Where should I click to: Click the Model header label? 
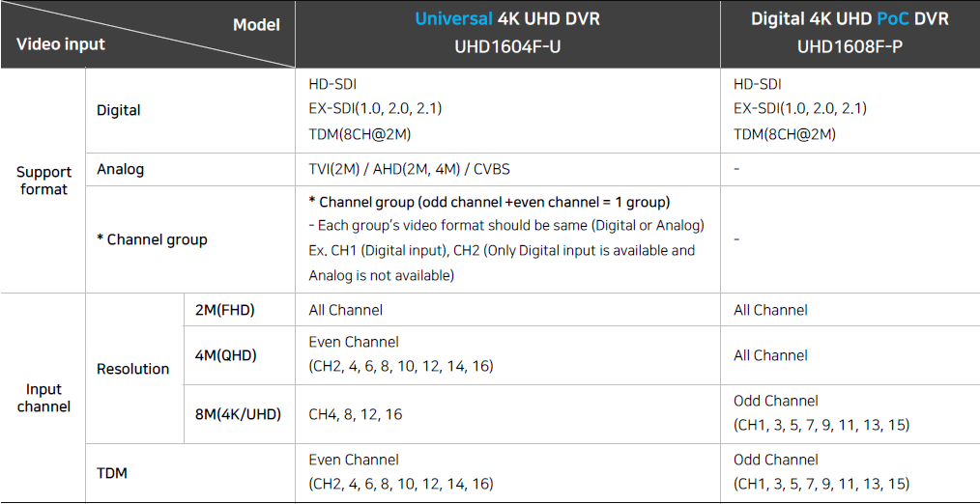(x=256, y=25)
